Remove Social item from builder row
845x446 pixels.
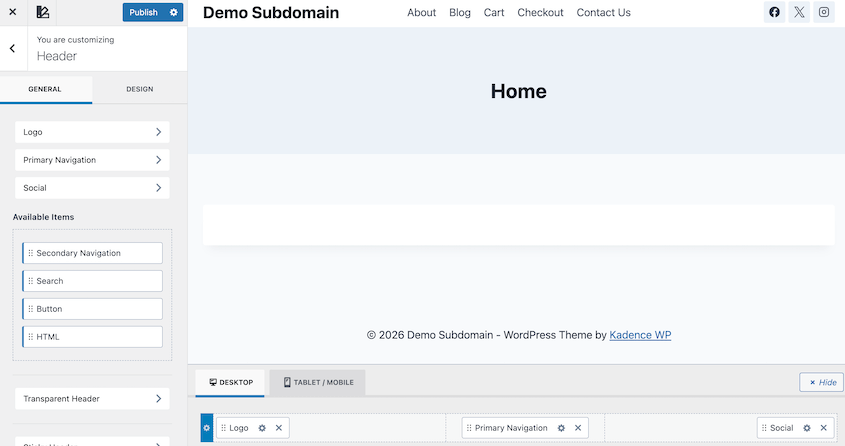823,428
